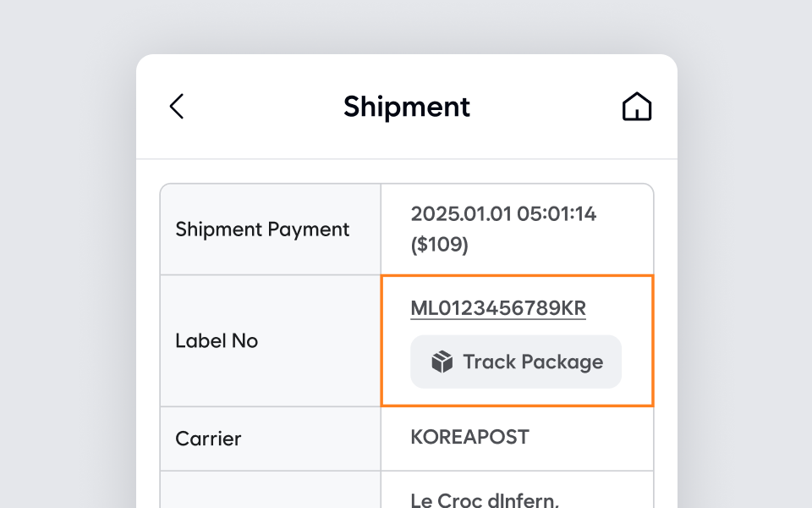The width and height of the screenshot is (812, 508).
Task: Click the Shipment page title
Action: pyautogui.click(x=407, y=107)
